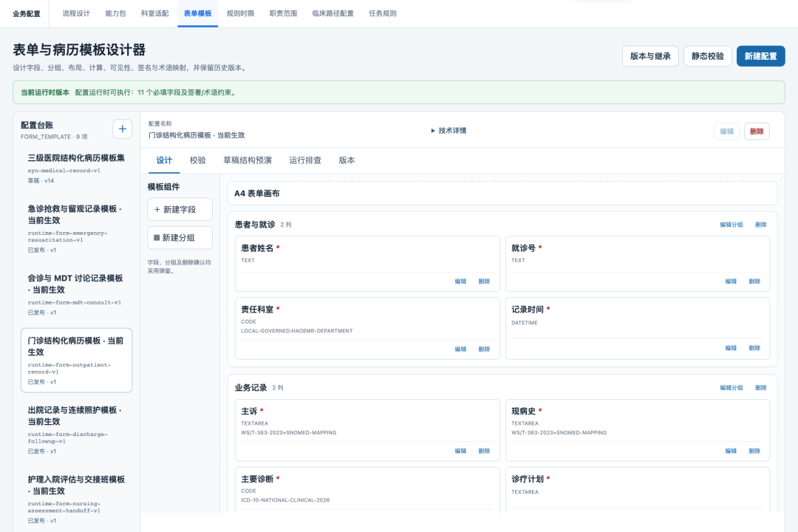Delete the 记录时间 field

754,348
